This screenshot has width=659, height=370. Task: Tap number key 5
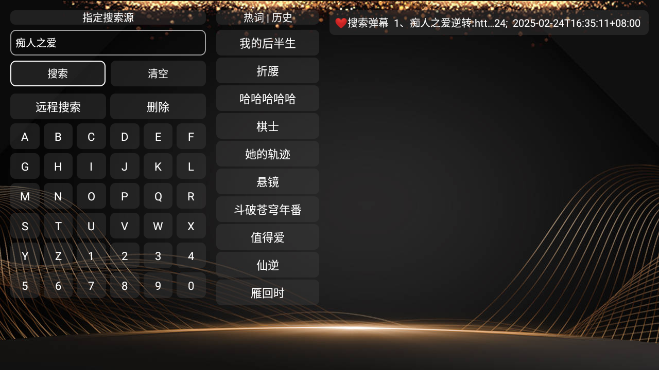[x=25, y=286]
